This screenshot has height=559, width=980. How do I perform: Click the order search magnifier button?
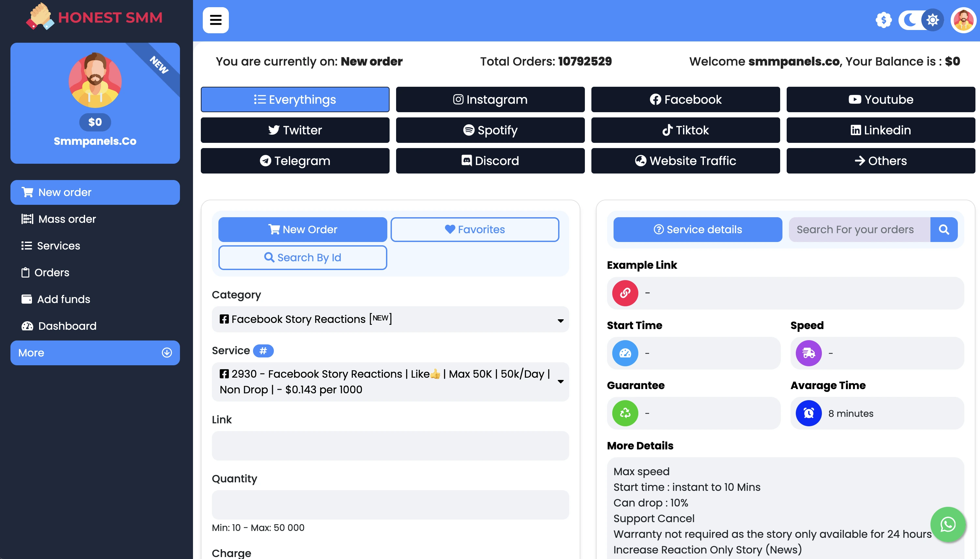944,230
